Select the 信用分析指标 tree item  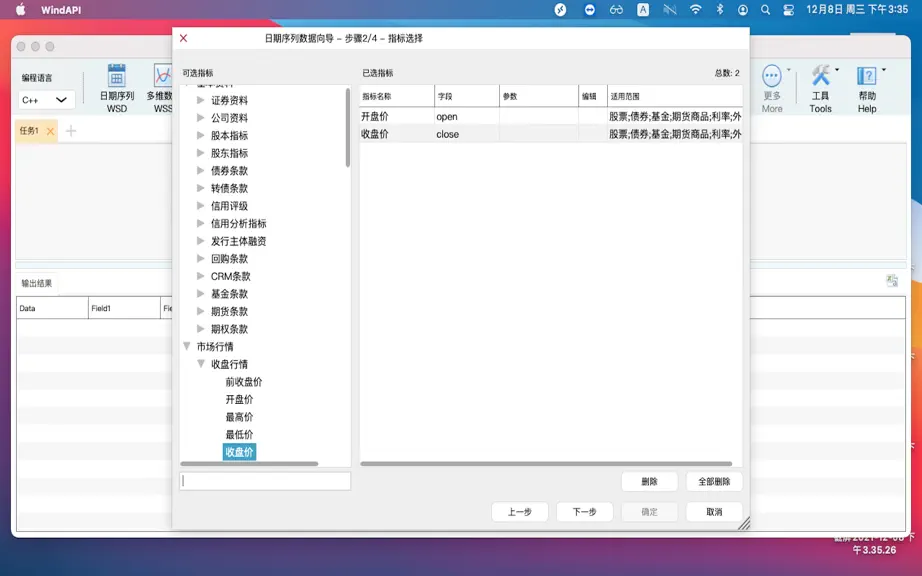point(239,224)
